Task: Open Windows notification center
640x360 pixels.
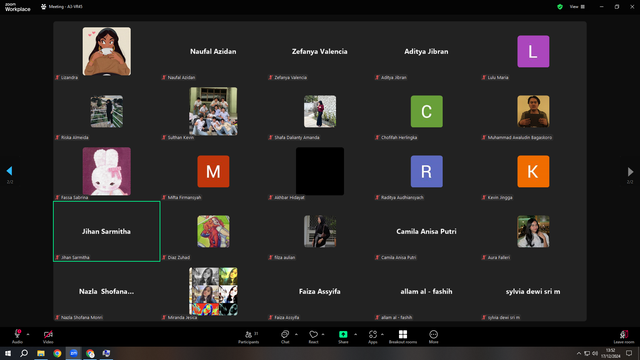Action: click(629, 353)
